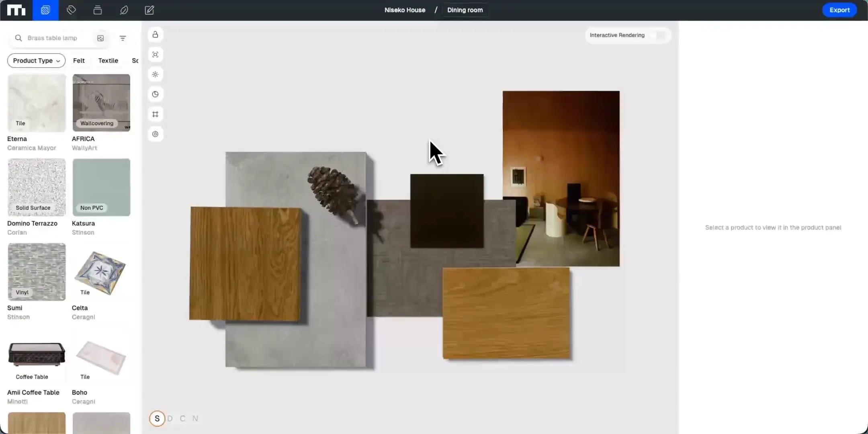Image resolution: width=868 pixels, height=434 pixels.
Task: Open the Niseko House project link
Action: tap(405, 10)
